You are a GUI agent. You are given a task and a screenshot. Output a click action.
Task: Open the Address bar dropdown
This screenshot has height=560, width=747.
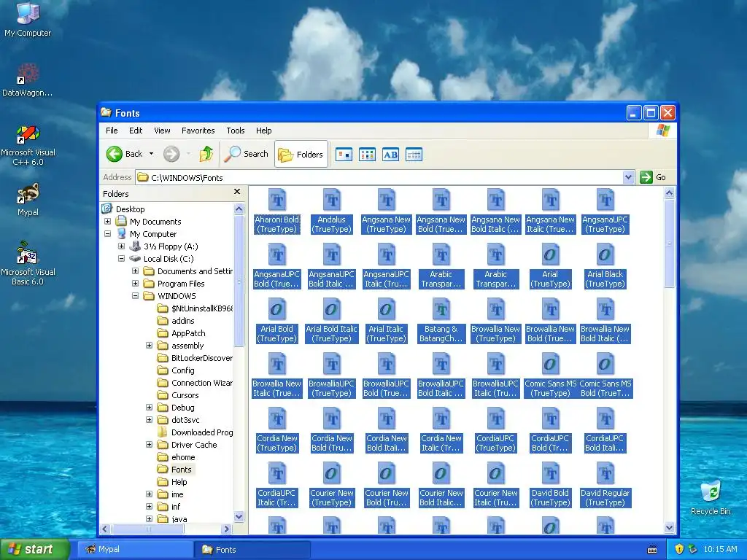tap(628, 177)
